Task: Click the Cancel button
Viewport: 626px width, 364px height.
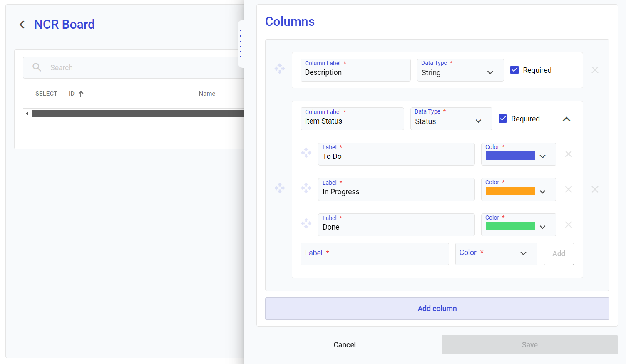Action: click(344, 345)
